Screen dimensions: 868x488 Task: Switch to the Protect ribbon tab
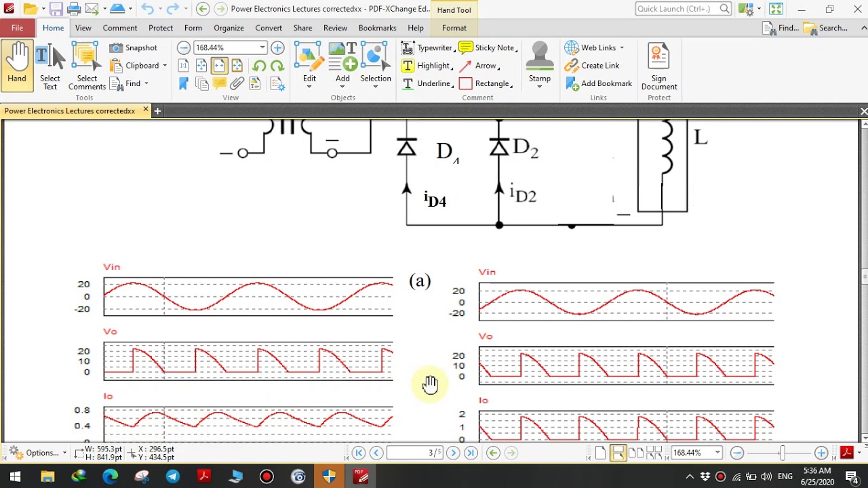click(x=161, y=28)
